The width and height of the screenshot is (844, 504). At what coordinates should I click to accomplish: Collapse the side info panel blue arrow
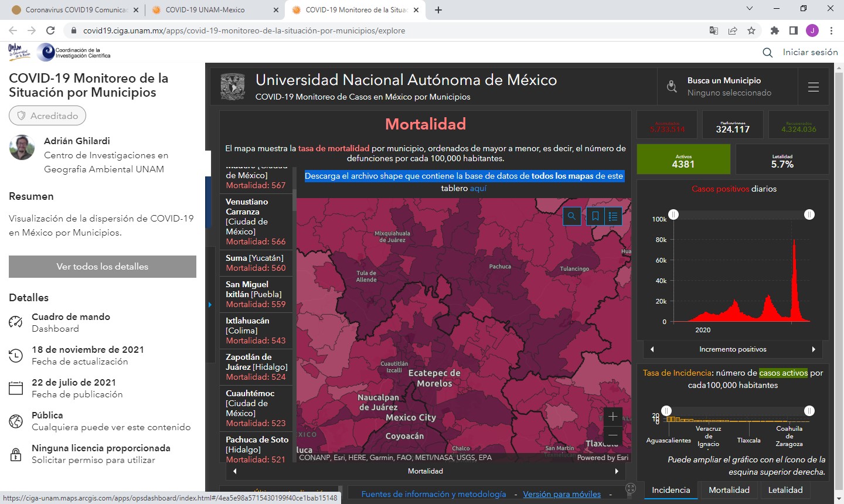pyautogui.click(x=210, y=305)
